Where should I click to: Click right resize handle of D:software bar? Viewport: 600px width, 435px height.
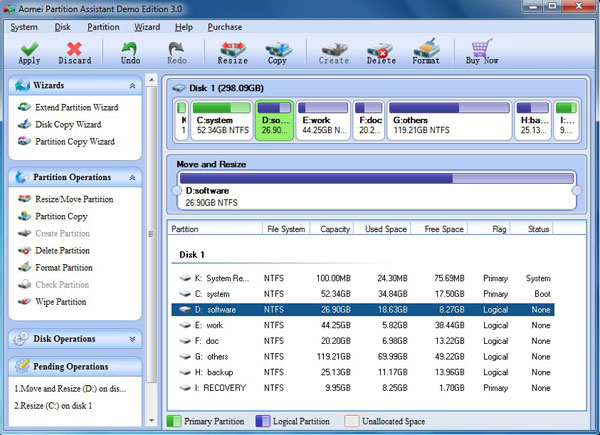(576, 190)
